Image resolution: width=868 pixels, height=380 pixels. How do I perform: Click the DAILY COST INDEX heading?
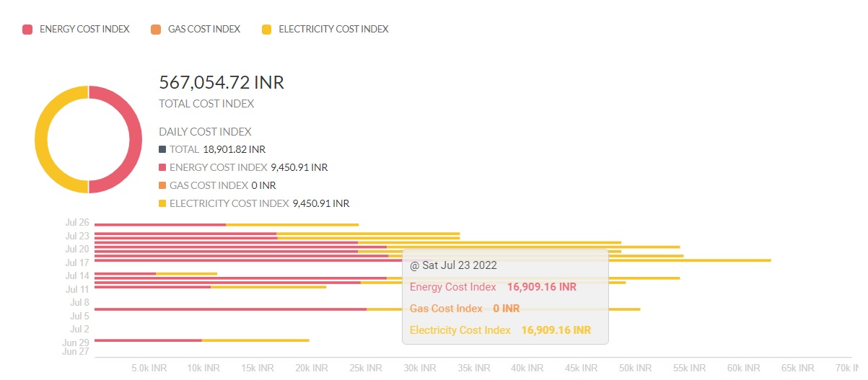click(x=205, y=132)
